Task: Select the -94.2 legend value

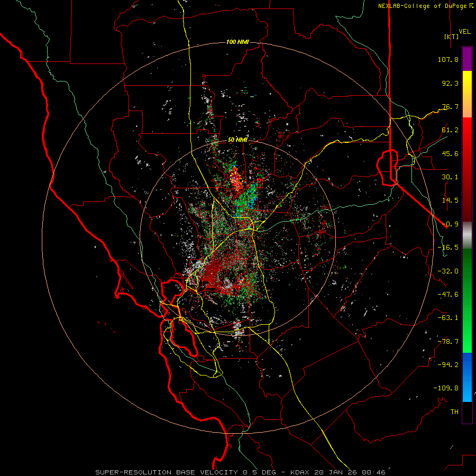Action: [x=448, y=364]
